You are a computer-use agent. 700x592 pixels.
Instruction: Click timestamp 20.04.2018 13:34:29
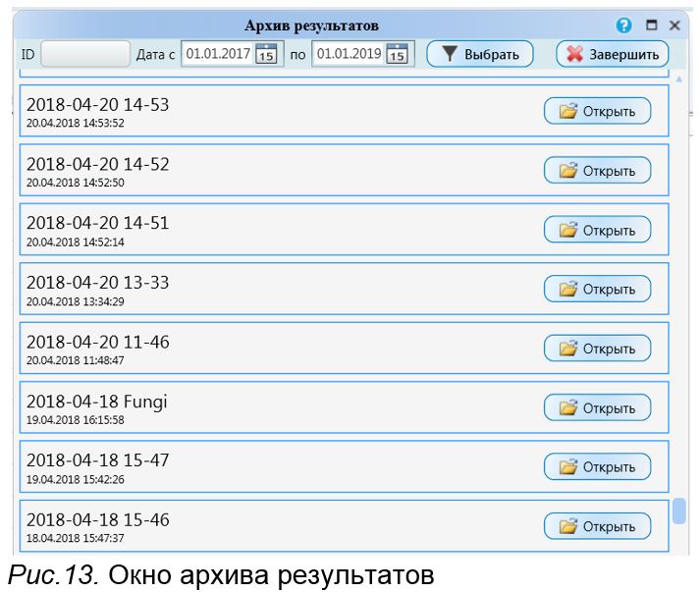pos(76,301)
